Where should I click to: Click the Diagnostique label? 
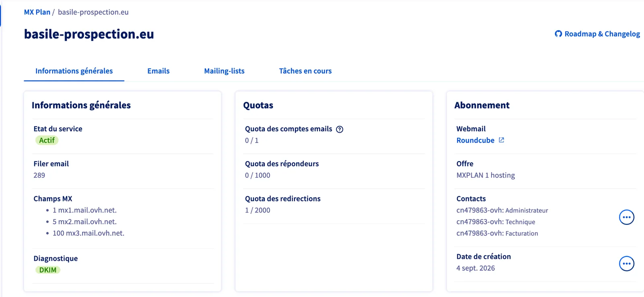[x=56, y=258]
